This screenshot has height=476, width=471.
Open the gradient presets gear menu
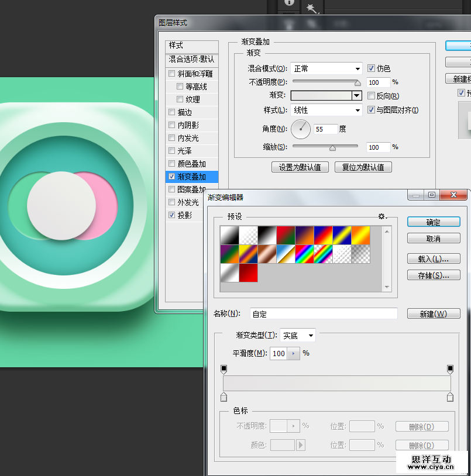pyautogui.click(x=383, y=217)
